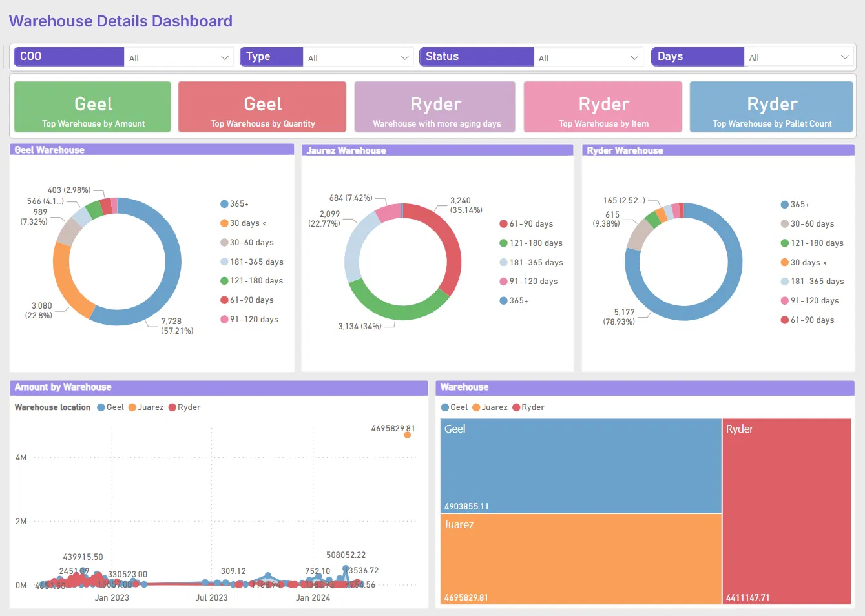Screen dimensions: 865x616
Task: Open the COO filter dropdown
Action: click(x=178, y=57)
